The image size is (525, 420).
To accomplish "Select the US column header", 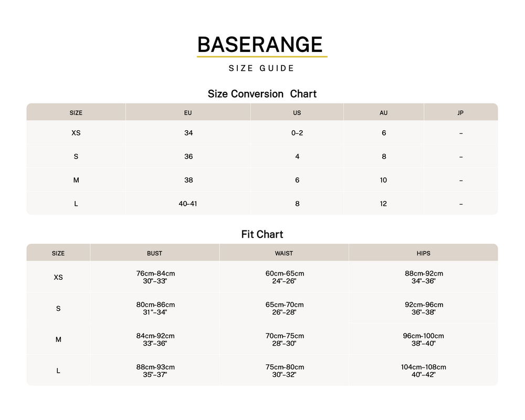I will (297, 113).
